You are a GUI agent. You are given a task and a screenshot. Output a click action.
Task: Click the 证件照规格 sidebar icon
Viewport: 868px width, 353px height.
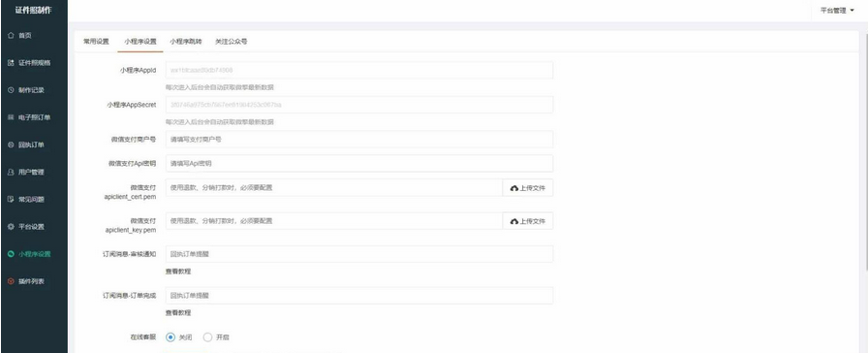pos(11,63)
